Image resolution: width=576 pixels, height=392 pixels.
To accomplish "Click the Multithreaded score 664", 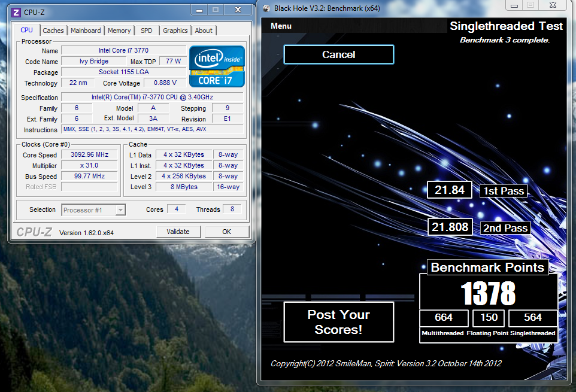I will (x=444, y=318).
